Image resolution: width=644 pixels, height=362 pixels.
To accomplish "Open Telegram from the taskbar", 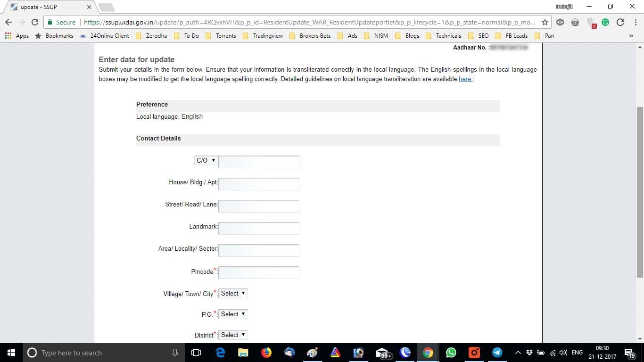I will tap(496, 353).
